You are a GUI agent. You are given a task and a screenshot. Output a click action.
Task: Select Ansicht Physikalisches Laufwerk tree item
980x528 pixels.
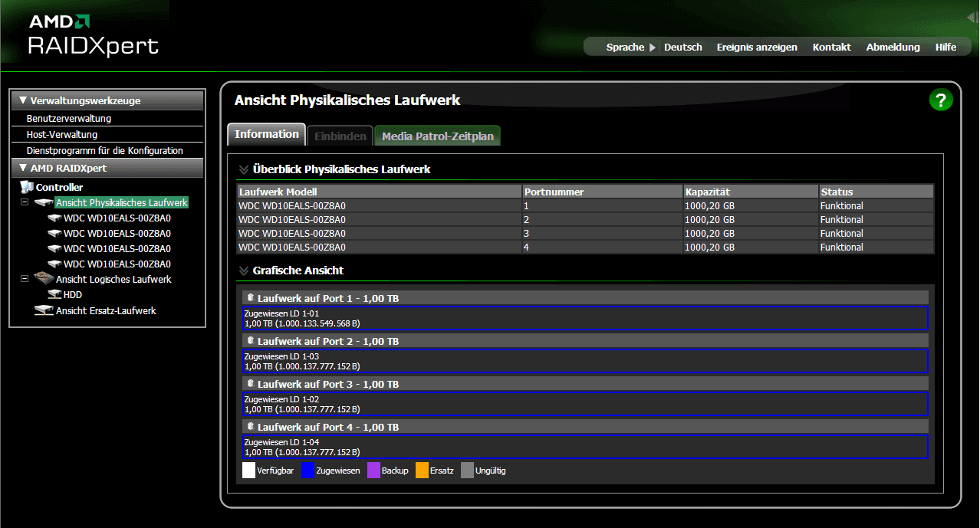pyautogui.click(x=121, y=203)
